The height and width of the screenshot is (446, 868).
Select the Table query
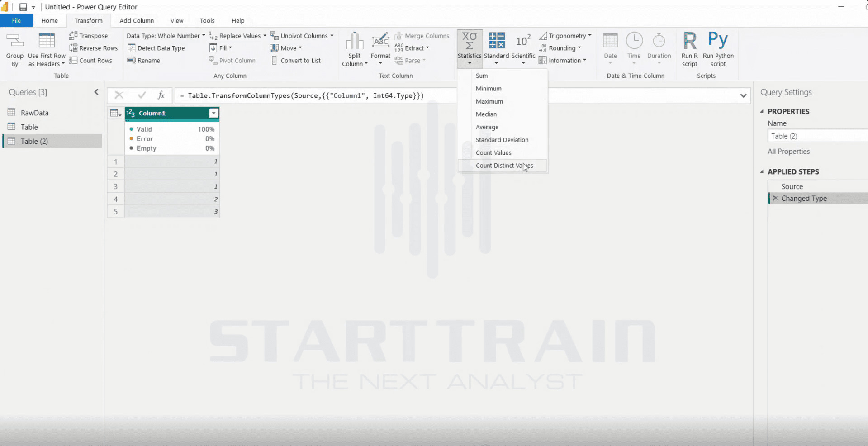52,127
